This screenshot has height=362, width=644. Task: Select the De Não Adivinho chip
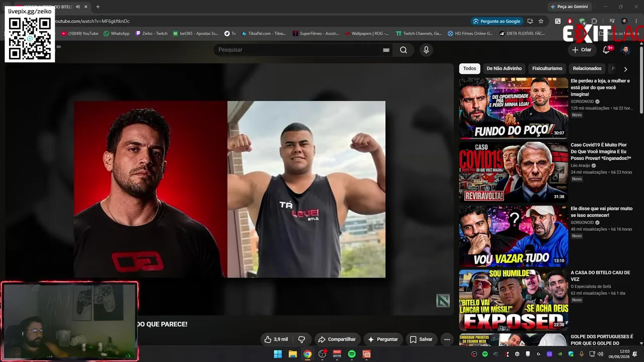(504, 68)
